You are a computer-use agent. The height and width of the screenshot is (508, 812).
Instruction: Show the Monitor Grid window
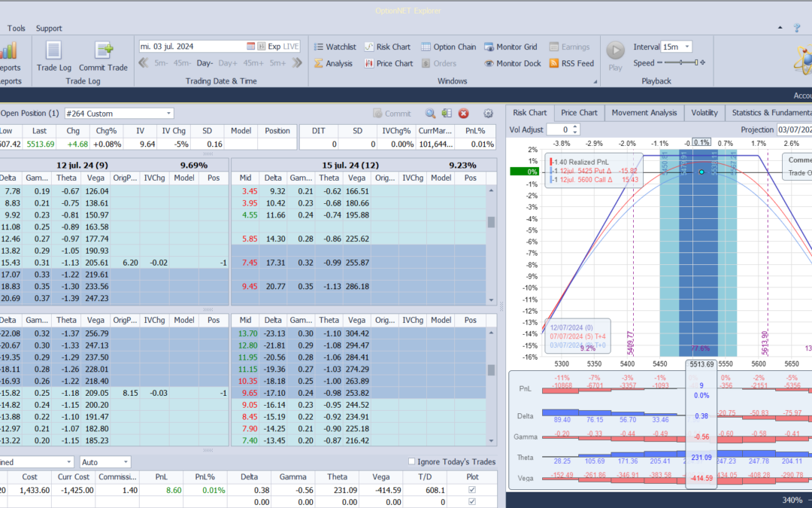[x=511, y=47]
